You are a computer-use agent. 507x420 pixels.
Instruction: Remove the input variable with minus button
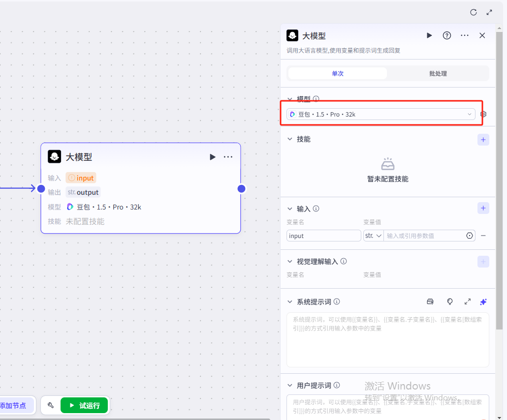483,236
